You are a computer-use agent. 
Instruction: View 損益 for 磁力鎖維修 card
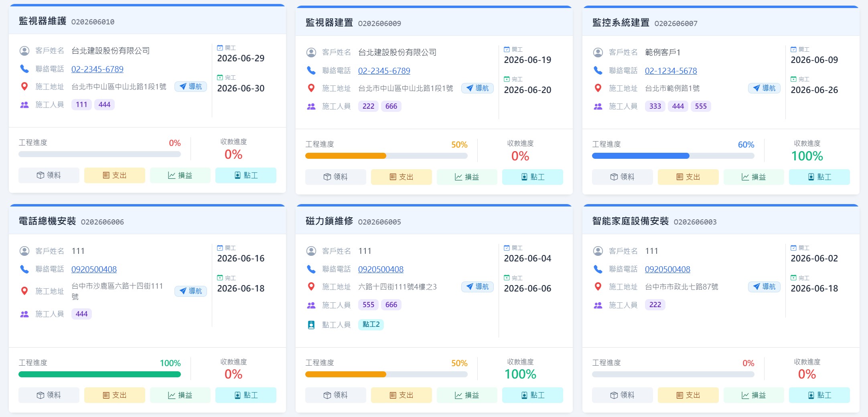pyautogui.click(x=467, y=395)
